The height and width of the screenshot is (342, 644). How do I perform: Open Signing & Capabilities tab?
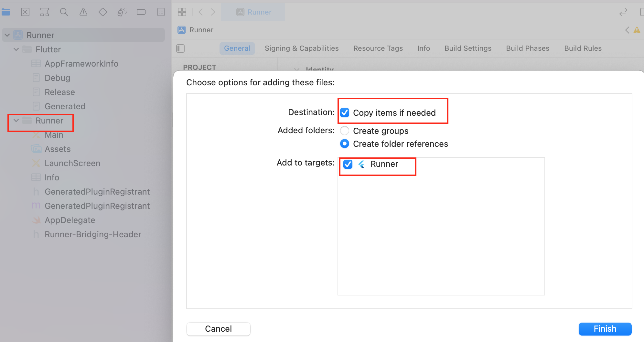click(302, 48)
